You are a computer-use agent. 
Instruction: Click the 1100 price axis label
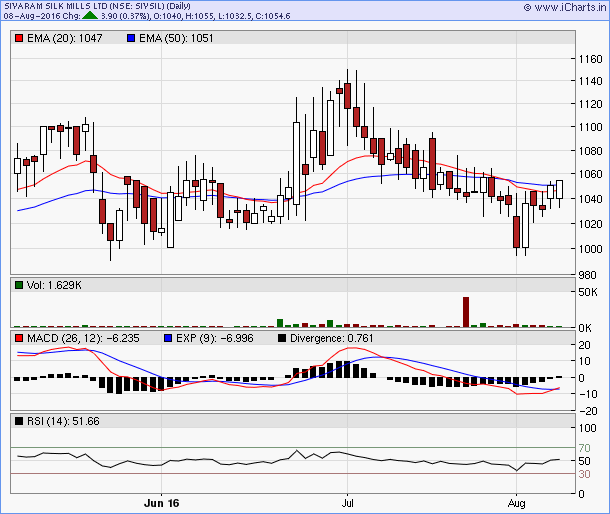pos(591,127)
